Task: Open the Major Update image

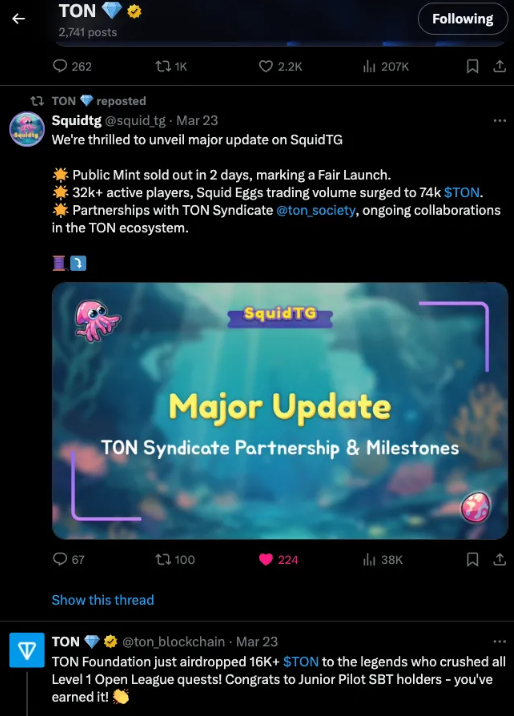Action: pyautogui.click(x=280, y=411)
